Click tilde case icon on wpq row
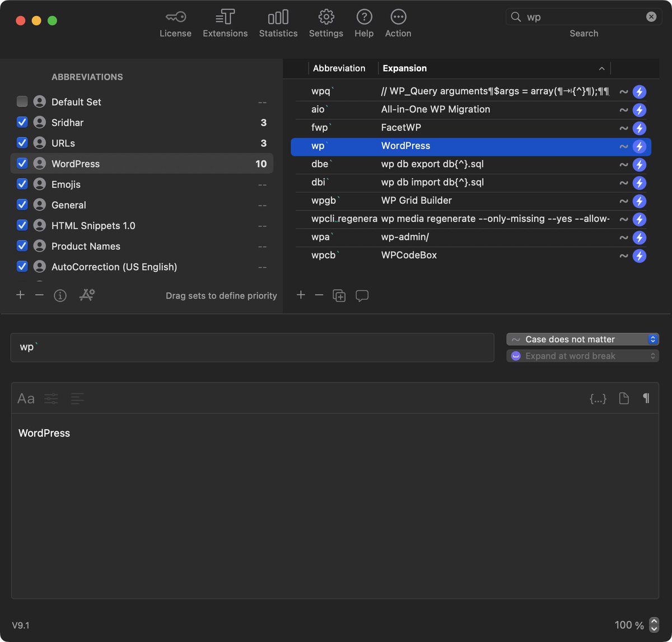The width and height of the screenshot is (672, 642). point(623,92)
